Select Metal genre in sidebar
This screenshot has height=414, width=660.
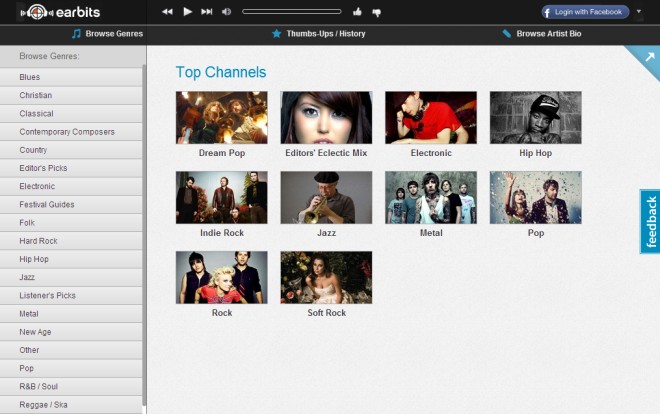(71, 313)
